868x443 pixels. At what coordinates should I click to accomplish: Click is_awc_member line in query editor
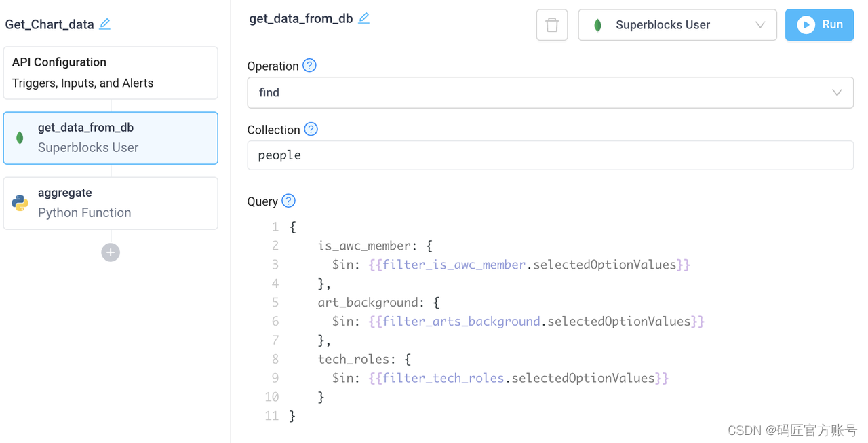point(375,246)
